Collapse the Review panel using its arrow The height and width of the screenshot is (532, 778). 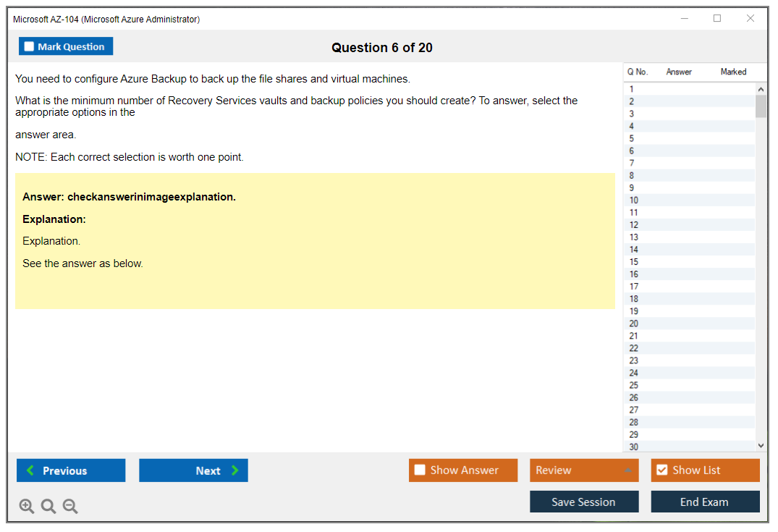(x=628, y=470)
